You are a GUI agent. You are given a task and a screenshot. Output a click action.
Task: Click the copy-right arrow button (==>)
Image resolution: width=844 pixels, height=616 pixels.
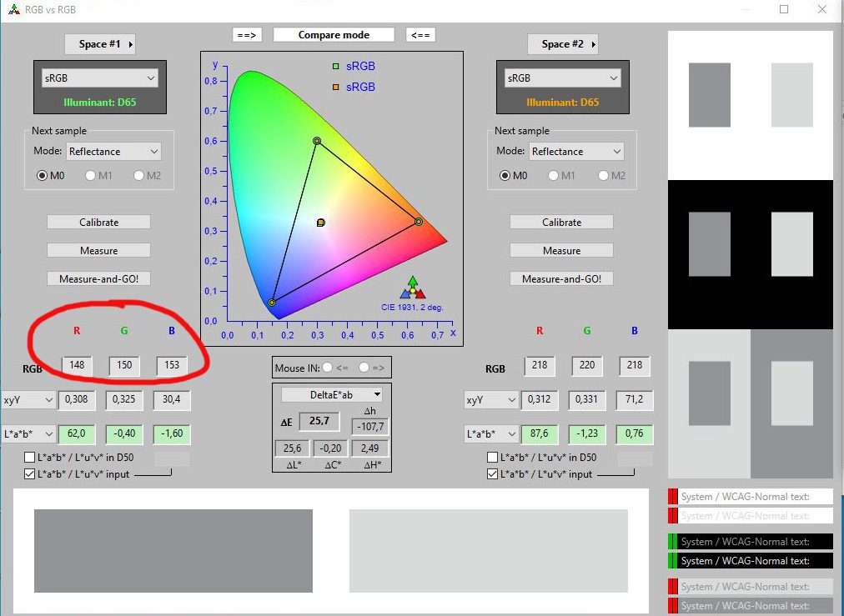[247, 35]
